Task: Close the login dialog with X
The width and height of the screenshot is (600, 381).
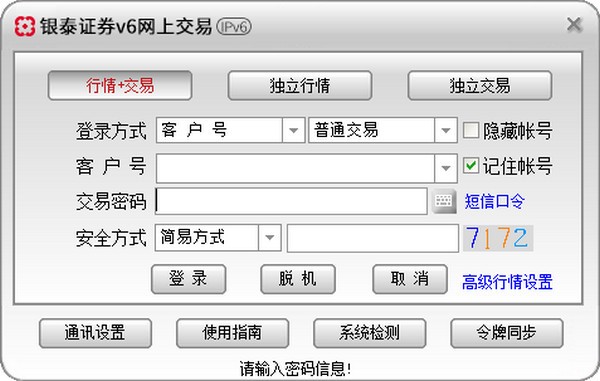Action: [x=574, y=25]
